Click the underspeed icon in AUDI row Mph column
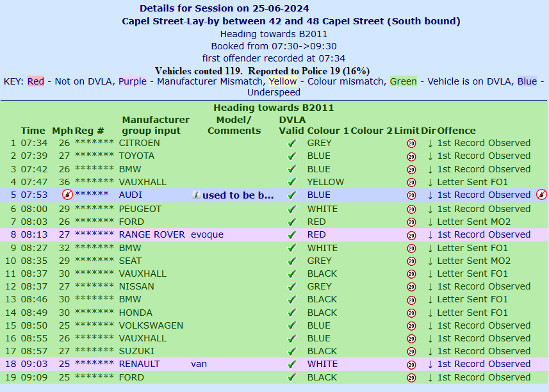Screen dimensions: 549x392 pos(67,195)
